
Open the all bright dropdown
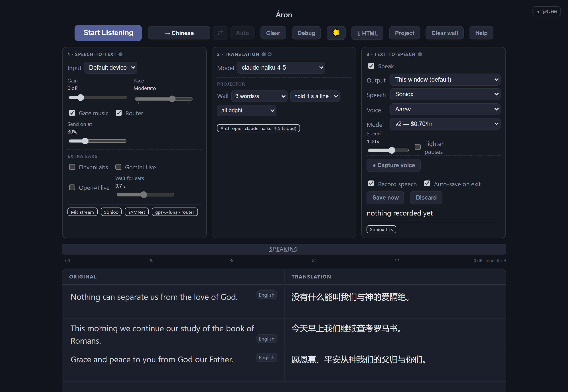pos(247,110)
